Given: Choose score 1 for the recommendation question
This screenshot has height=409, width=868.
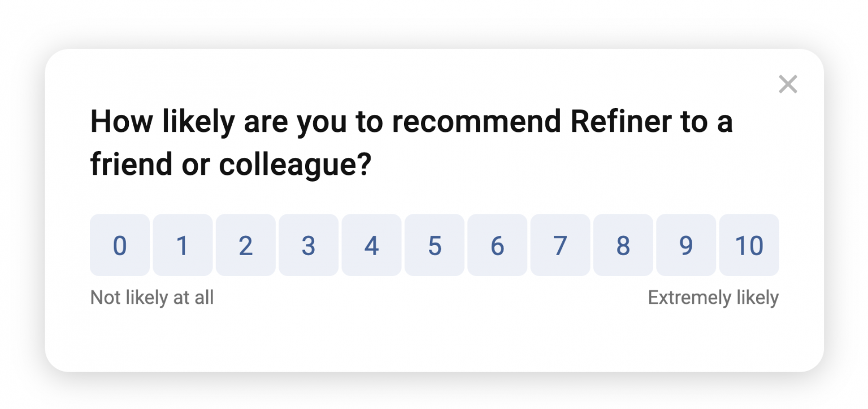Looking at the screenshot, I should (x=183, y=245).
